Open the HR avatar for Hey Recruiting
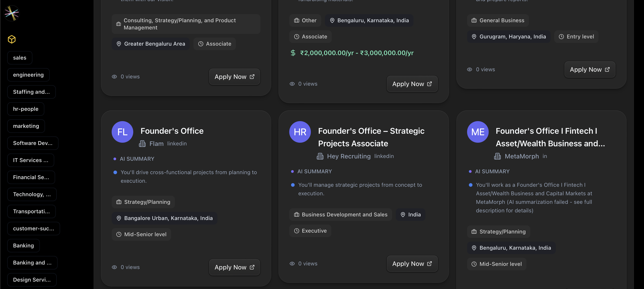The image size is (644, 289). click(300, 132)
